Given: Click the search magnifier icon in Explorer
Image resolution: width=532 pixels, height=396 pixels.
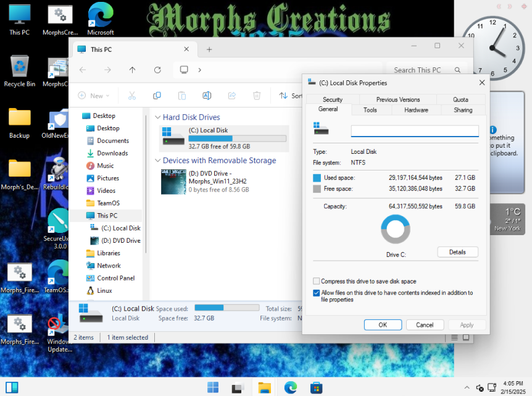Looking at the screenshot, I should (457, 70).
